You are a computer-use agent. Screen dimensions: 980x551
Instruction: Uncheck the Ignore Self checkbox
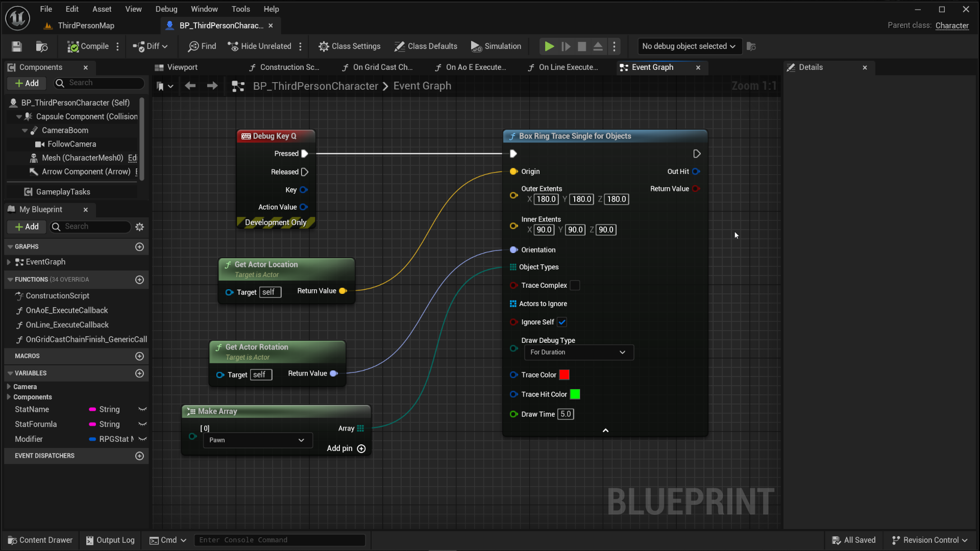(x=562, y=322)
